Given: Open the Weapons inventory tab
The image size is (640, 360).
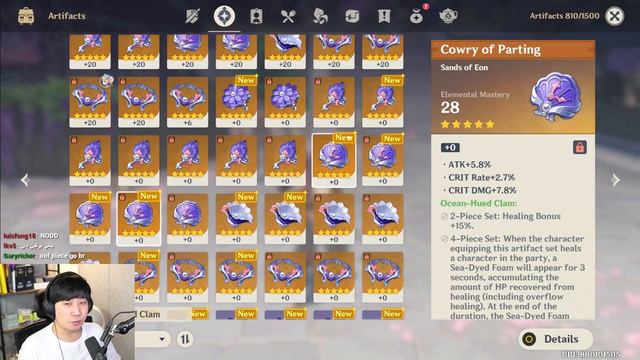Looking at the screenshot, I should click(x=192, y=16).
